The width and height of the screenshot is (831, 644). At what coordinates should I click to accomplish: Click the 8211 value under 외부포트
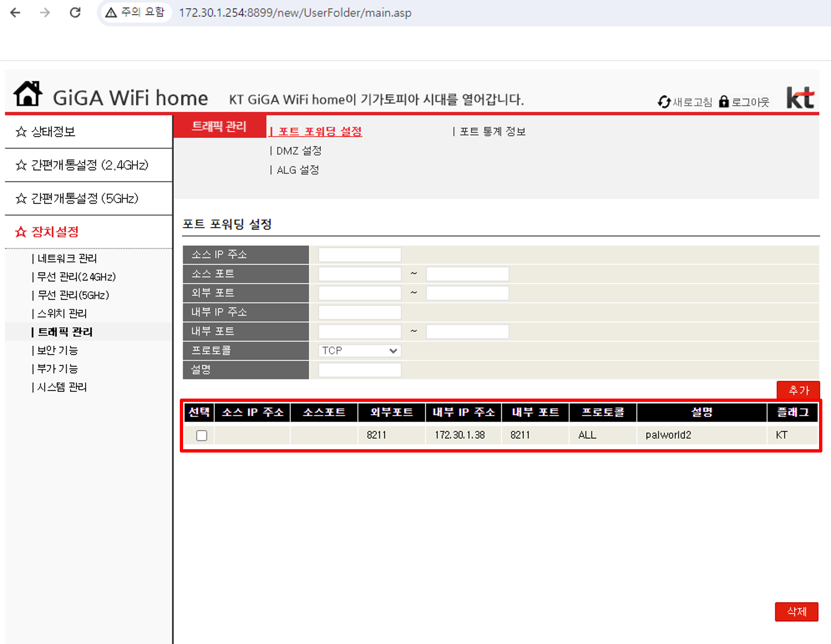tap(377, 435)
